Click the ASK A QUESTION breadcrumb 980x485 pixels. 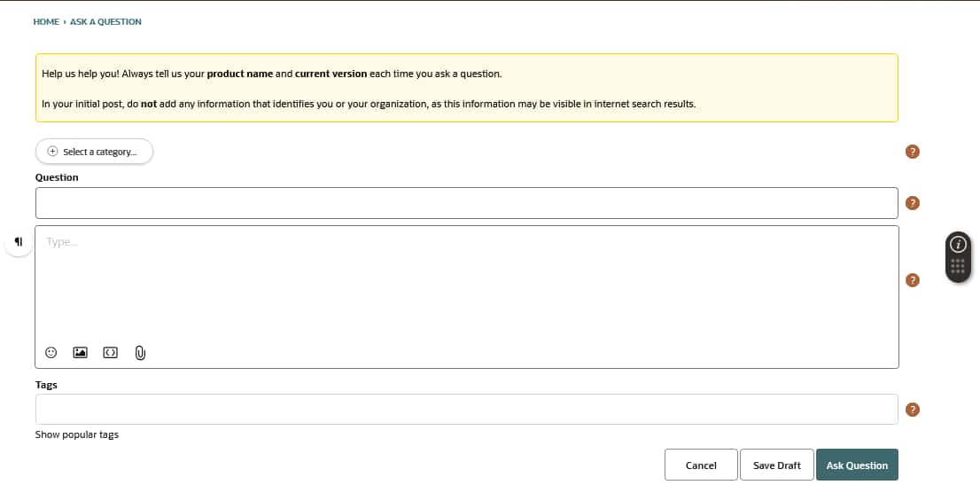pos(105,21)
